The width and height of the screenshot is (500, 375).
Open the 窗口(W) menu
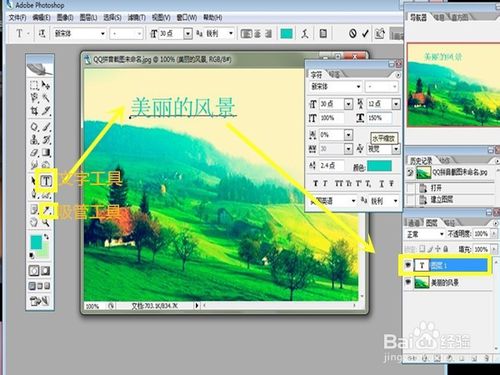(x=186, y=17)
